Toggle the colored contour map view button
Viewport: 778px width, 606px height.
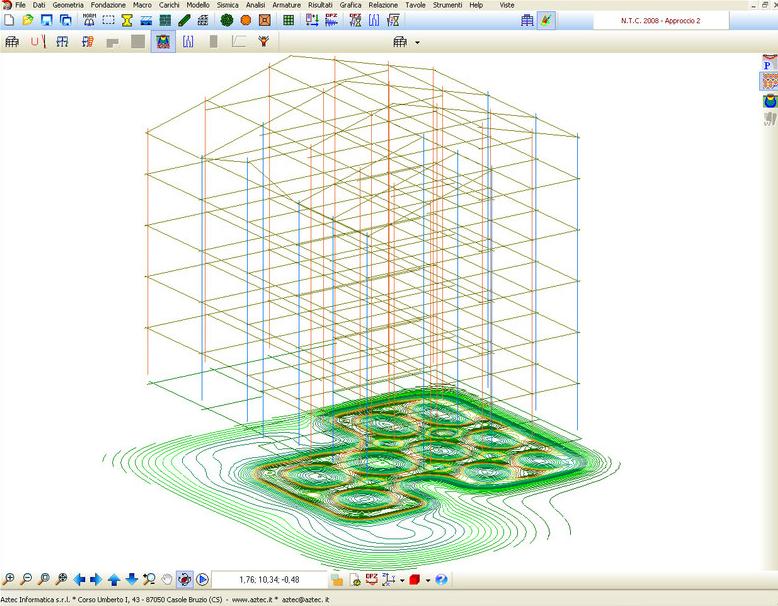tap(160, 42)
